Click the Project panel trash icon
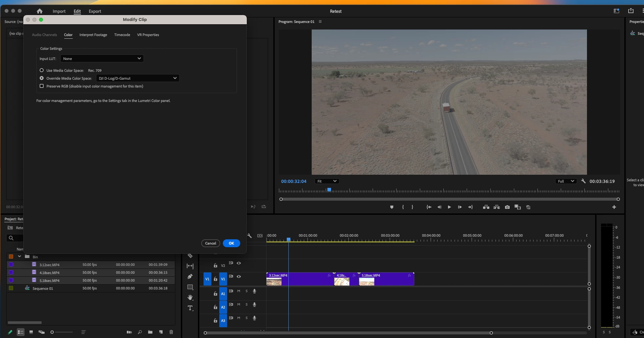The width and height of the screenshot is (644, 338). [x=171, y=332]
